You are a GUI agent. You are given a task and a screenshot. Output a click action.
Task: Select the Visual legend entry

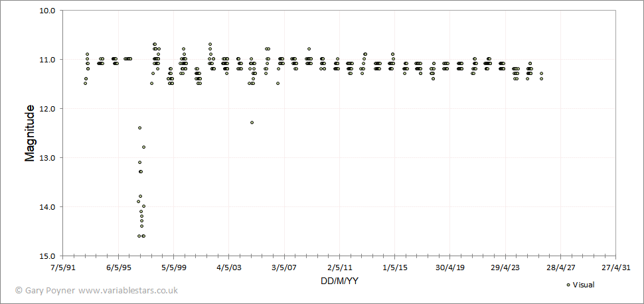pos(580,285)
